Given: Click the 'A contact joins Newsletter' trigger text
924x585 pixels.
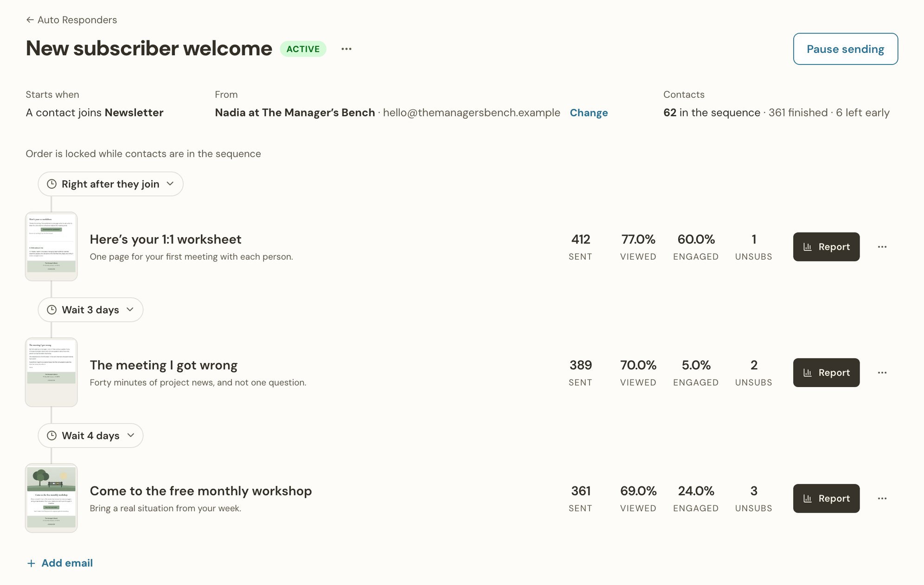Looking at the screenshot, I should click(95, 113).
